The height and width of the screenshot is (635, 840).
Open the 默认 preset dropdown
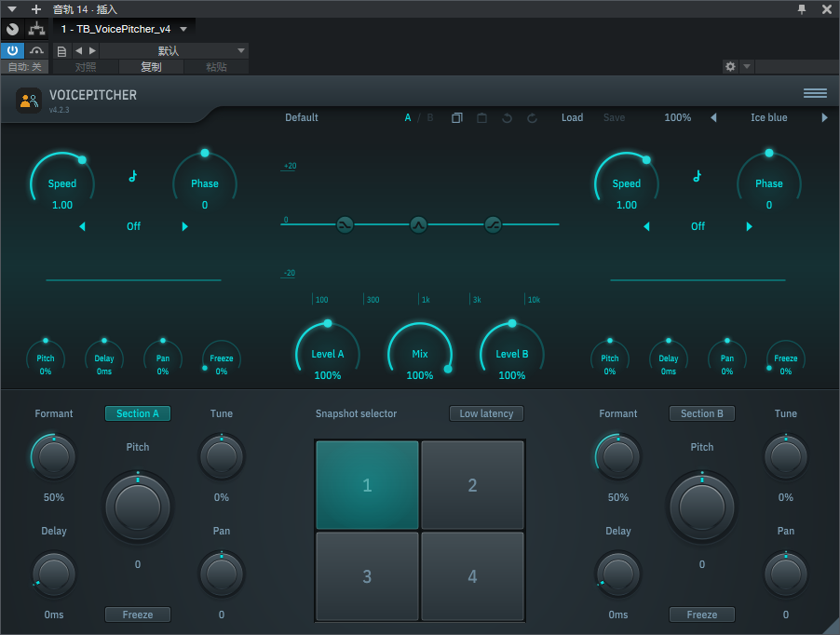[174, 51]
